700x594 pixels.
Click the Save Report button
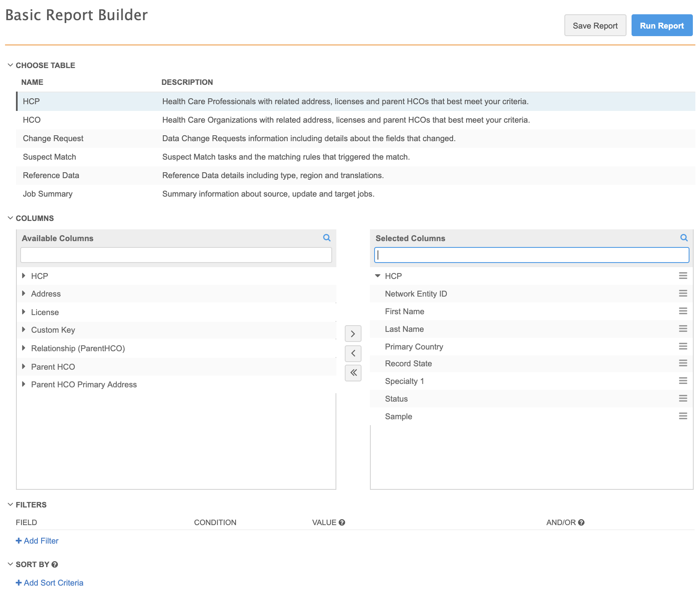click(x=595, y=26)
